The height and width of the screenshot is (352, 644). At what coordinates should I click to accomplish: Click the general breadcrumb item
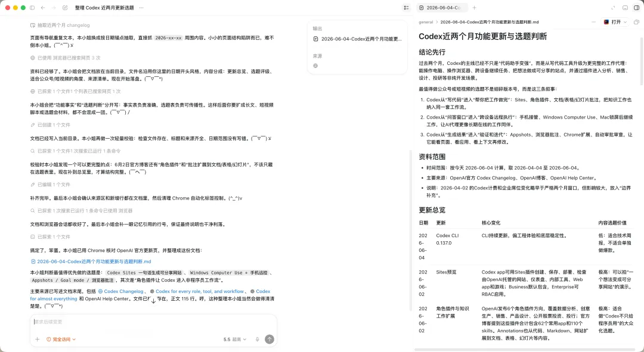tap(426, 22)
